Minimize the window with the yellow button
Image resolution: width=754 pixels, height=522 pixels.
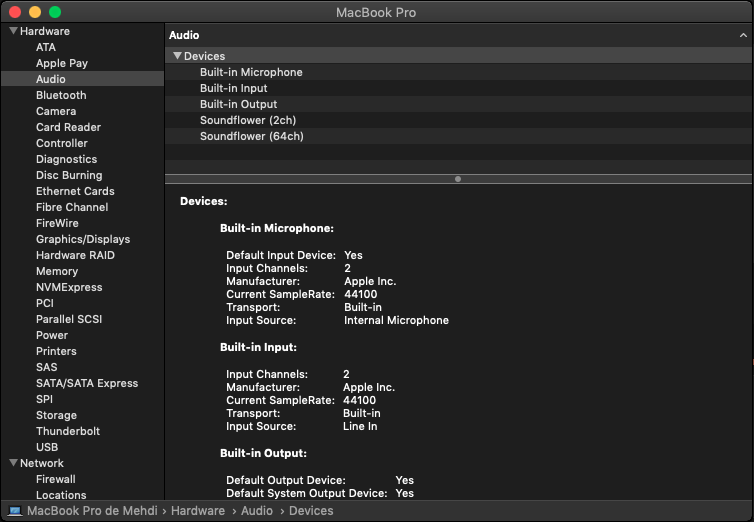point(35,12)
